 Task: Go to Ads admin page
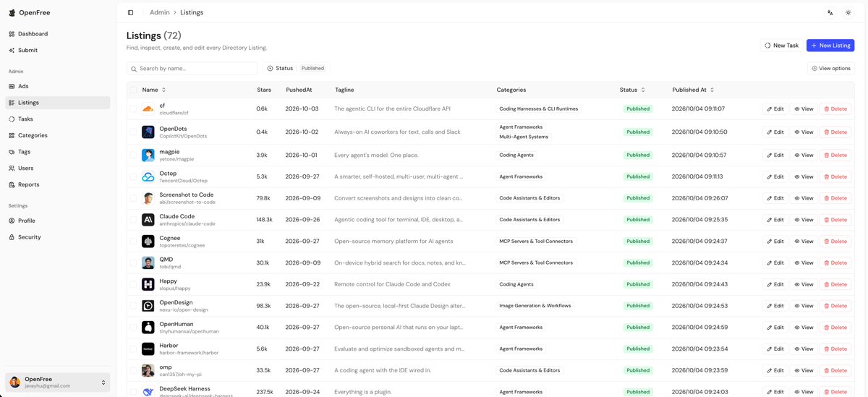click(58, 86)
